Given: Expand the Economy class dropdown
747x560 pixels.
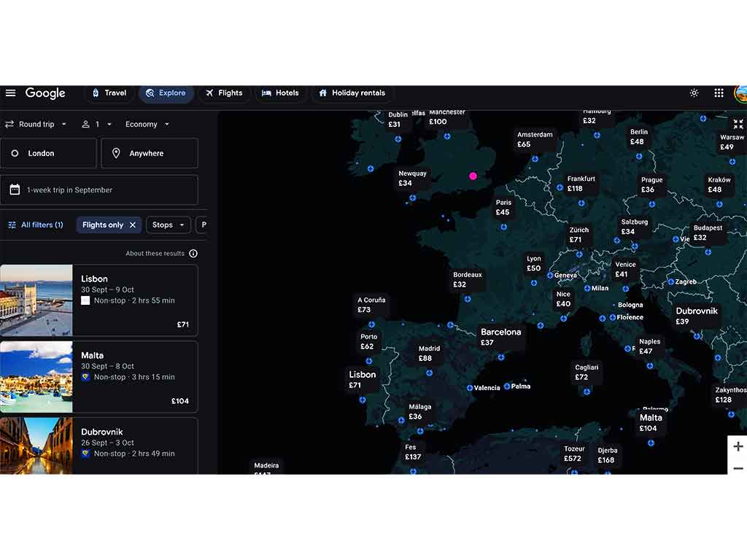Looking at the screenshot, I should pyautogui.click(x=147, y=124).
